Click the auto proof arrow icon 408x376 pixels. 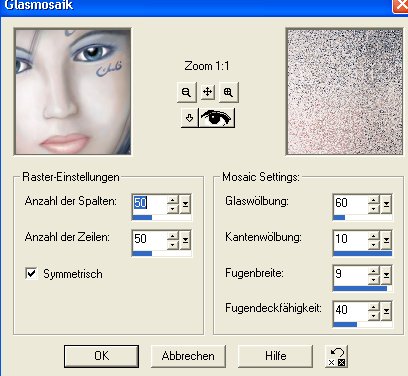(189, 118)
